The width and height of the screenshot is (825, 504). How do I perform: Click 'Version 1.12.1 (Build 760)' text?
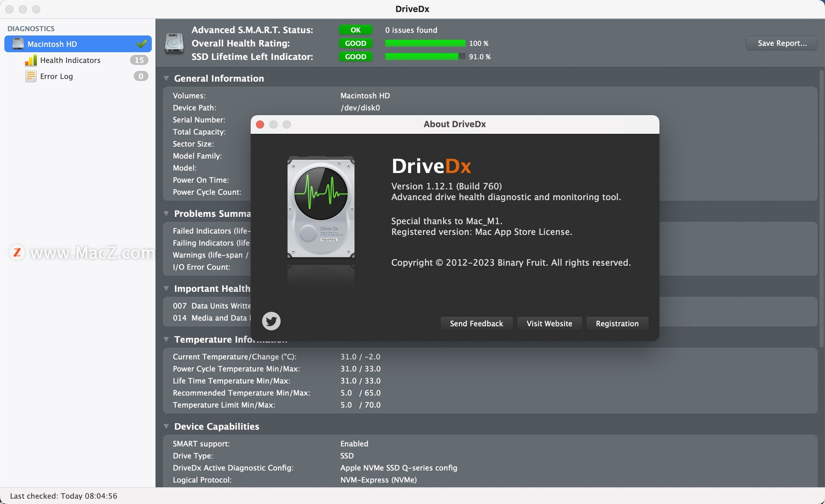(x=446, y=186)
